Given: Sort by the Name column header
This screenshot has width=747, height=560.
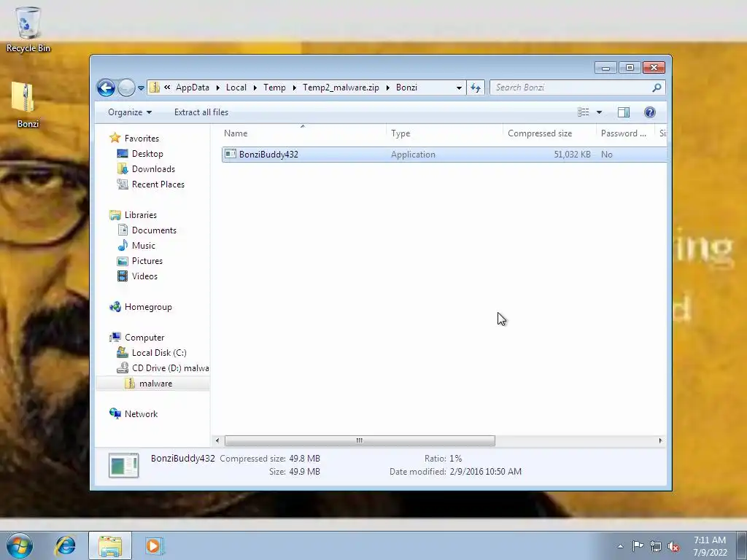Looking at the screenshot, I should coord(303,133).
